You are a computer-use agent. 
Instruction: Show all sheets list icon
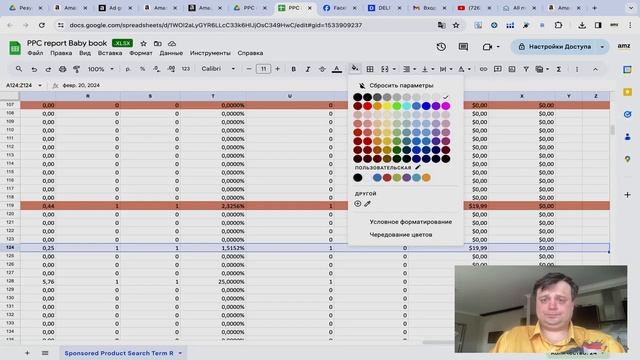coord(45,353)
